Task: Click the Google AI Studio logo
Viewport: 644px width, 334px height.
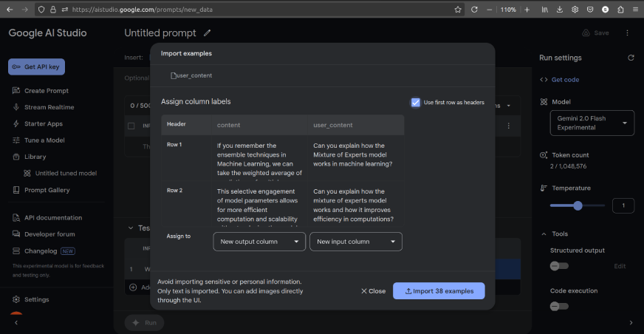Action: click(x=48, y=33)
